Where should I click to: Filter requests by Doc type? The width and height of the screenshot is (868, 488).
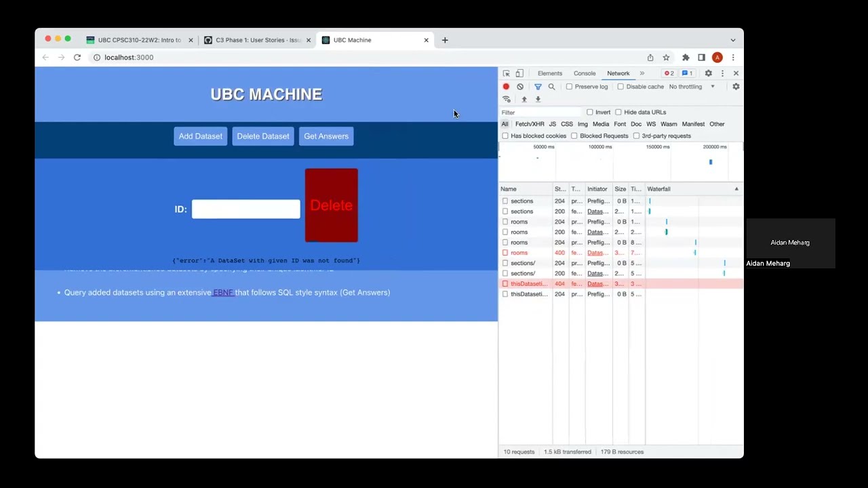(x=636, y=124)
